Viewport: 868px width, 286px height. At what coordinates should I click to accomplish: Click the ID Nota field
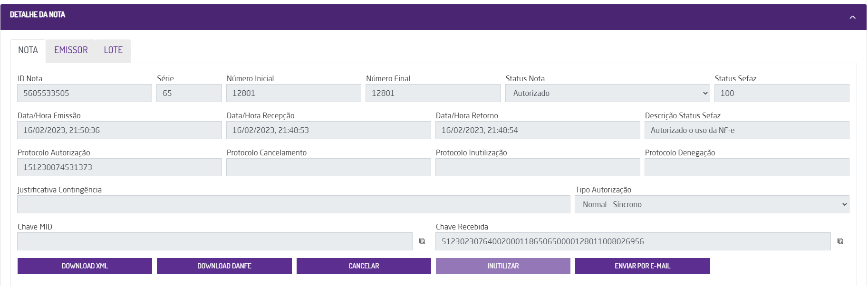tap(85, 93)
